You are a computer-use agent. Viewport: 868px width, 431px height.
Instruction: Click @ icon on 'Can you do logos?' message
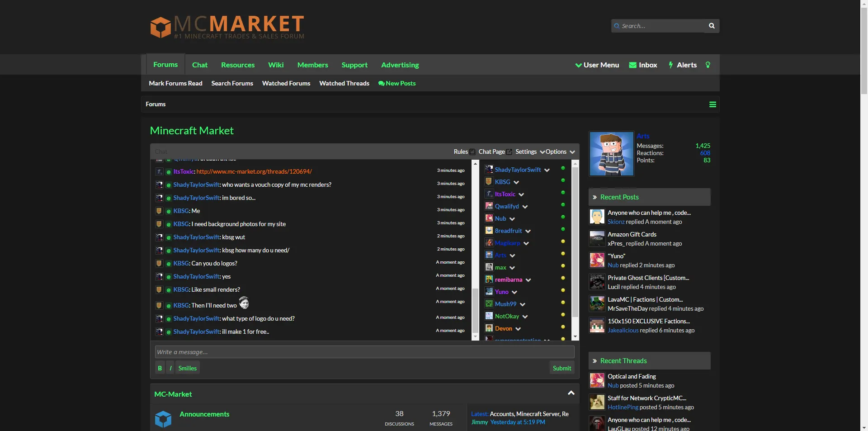(169, 264)
